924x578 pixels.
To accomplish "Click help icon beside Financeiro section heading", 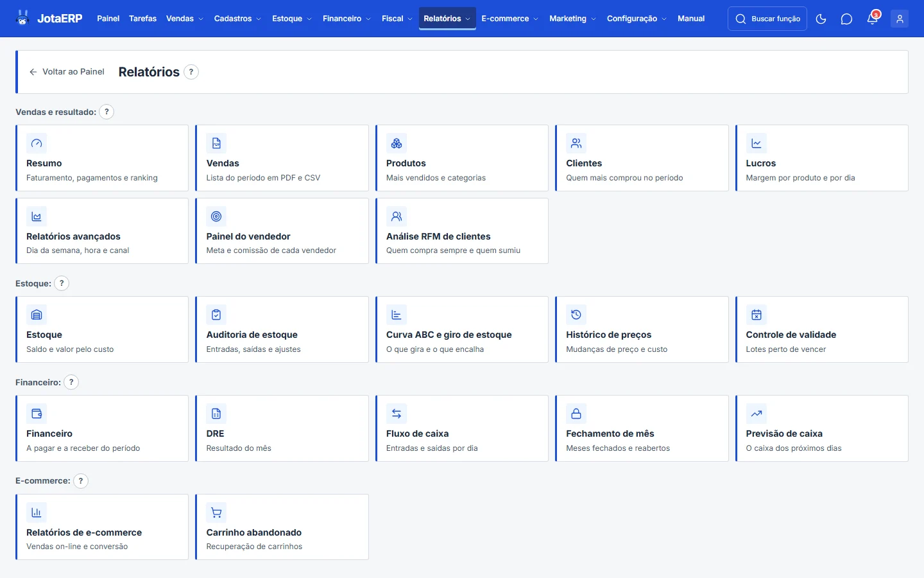I will point(71,382).
